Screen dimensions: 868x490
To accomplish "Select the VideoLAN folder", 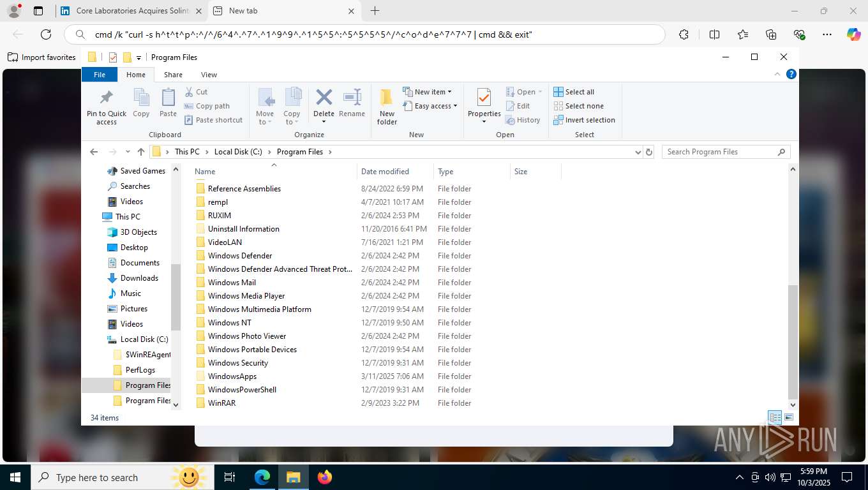I will point(225,242).
